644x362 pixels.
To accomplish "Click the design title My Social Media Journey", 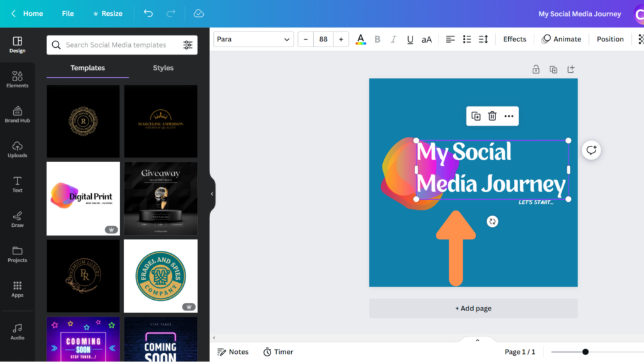I will coord(579,14).
